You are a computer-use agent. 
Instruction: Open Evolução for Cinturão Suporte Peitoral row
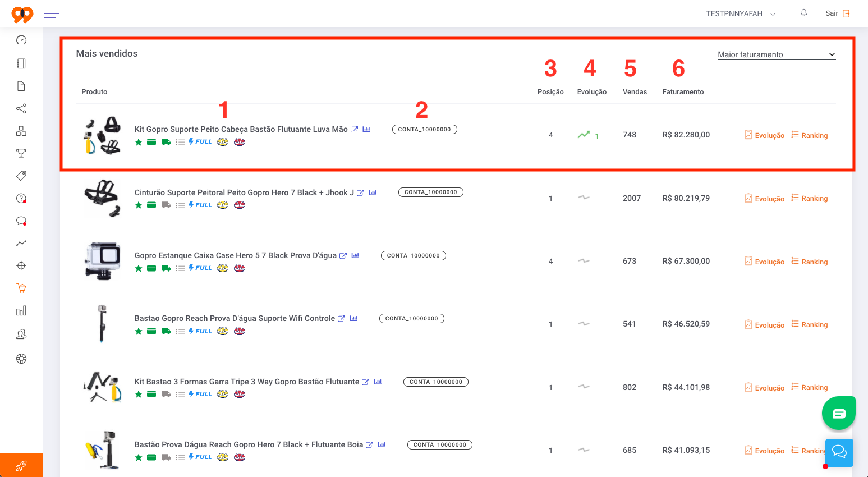tap(764, 198)
